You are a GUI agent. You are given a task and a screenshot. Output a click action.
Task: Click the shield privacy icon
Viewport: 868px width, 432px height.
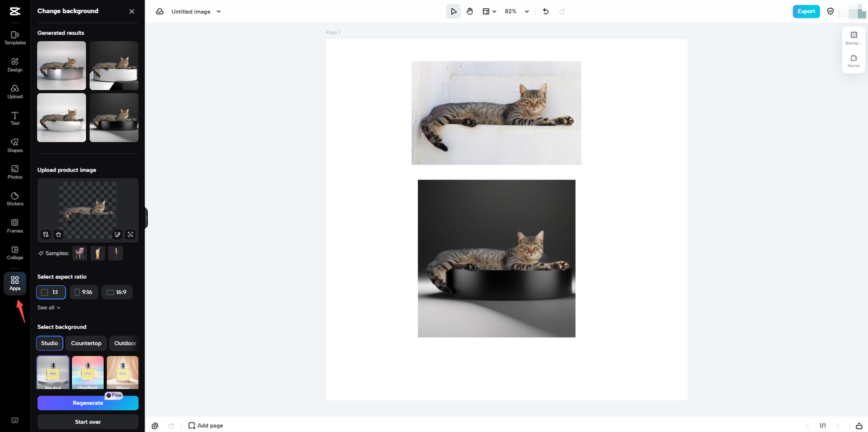[x=831, y=12]
